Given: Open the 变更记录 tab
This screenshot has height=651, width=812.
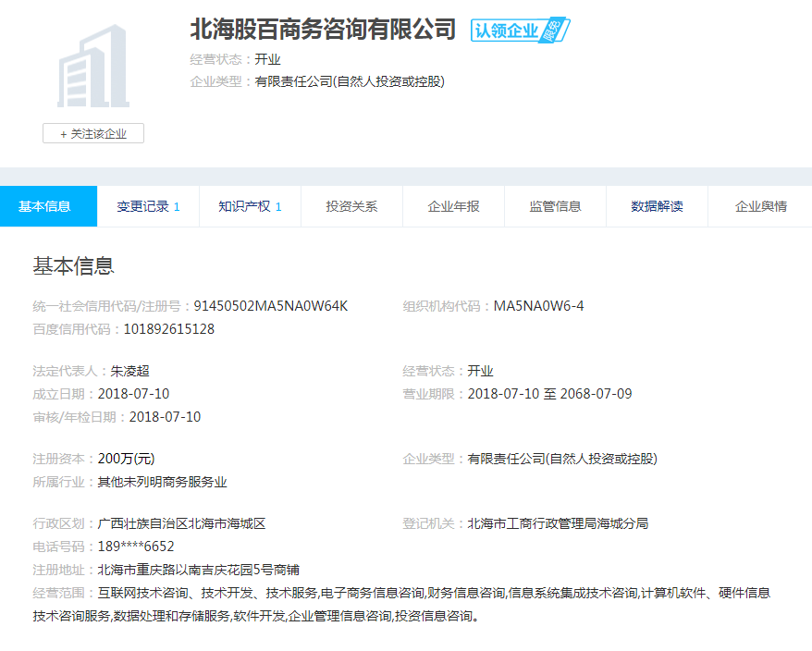Looking at the screenshot, I should [148, 206].
